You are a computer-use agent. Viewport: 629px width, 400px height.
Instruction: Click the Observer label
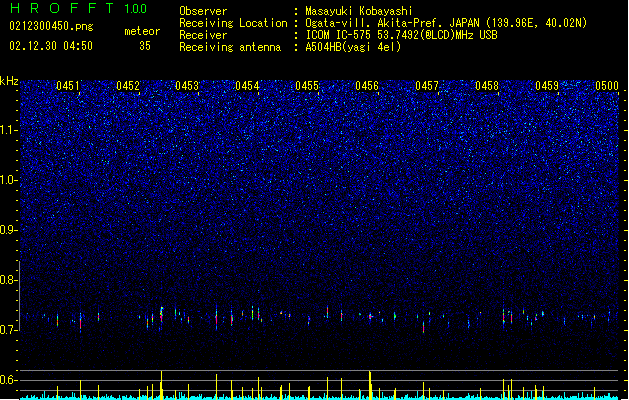pyautogui.click(x=203, y=11)
